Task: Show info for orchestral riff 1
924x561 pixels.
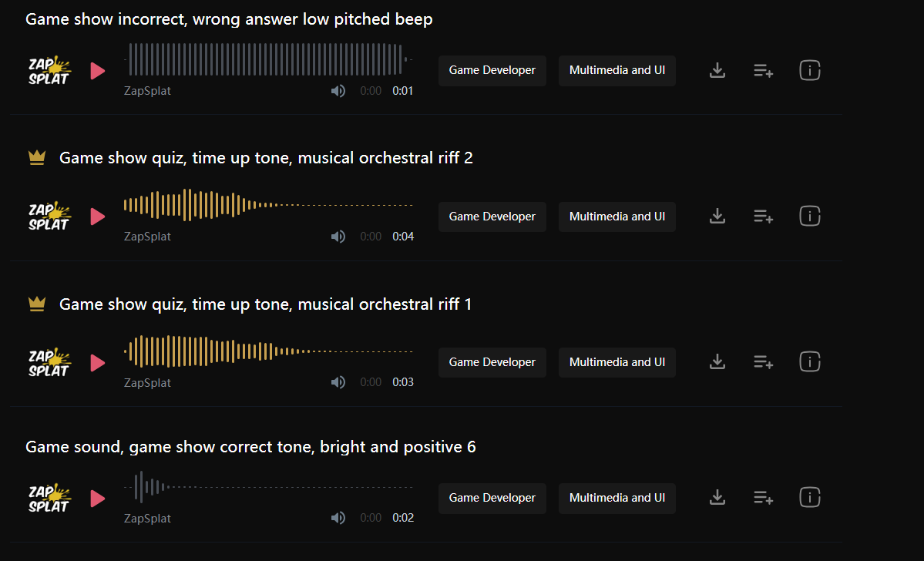Action: [x=810, y=362]
